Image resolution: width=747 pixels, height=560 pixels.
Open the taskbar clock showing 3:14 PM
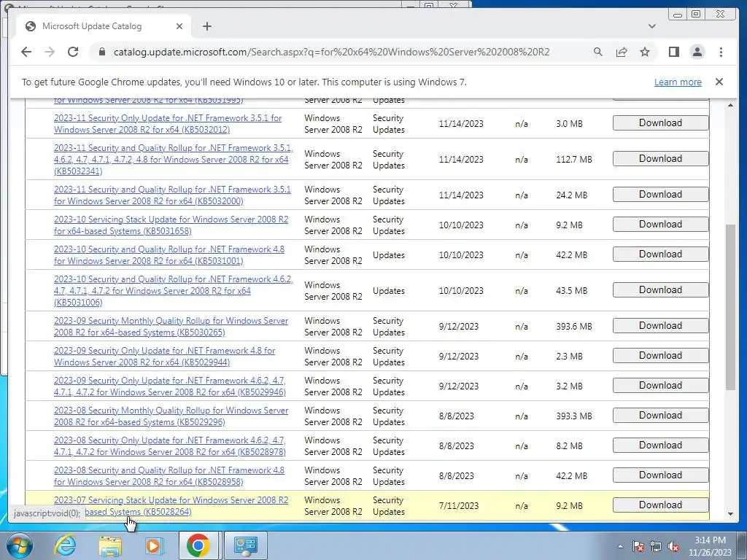[710, 546]
